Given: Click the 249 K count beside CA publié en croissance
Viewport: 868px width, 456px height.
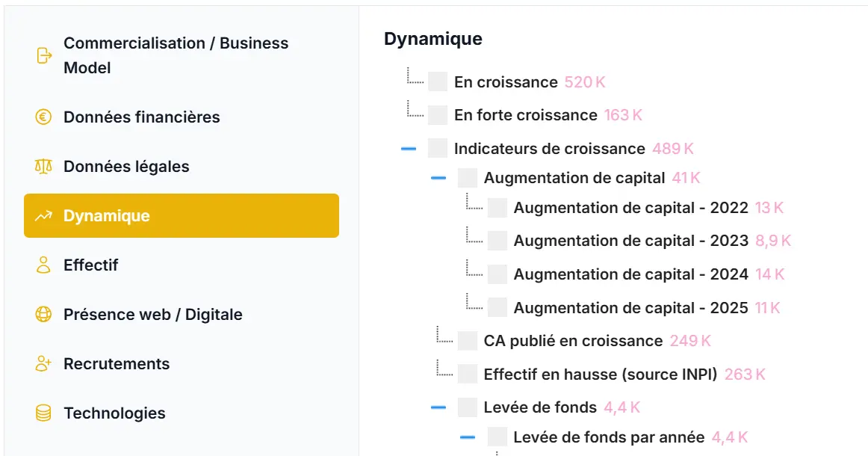Looking at the screenshot, I should pos(689,340).
